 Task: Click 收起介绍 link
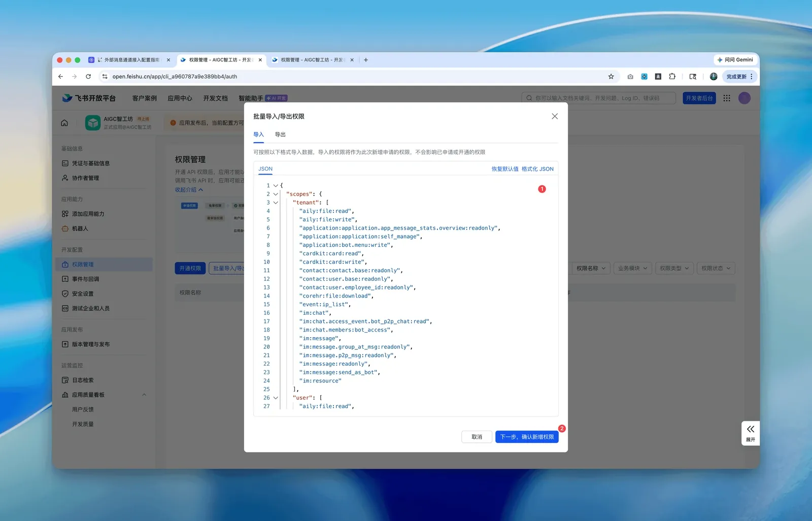[x=189, y=190]
